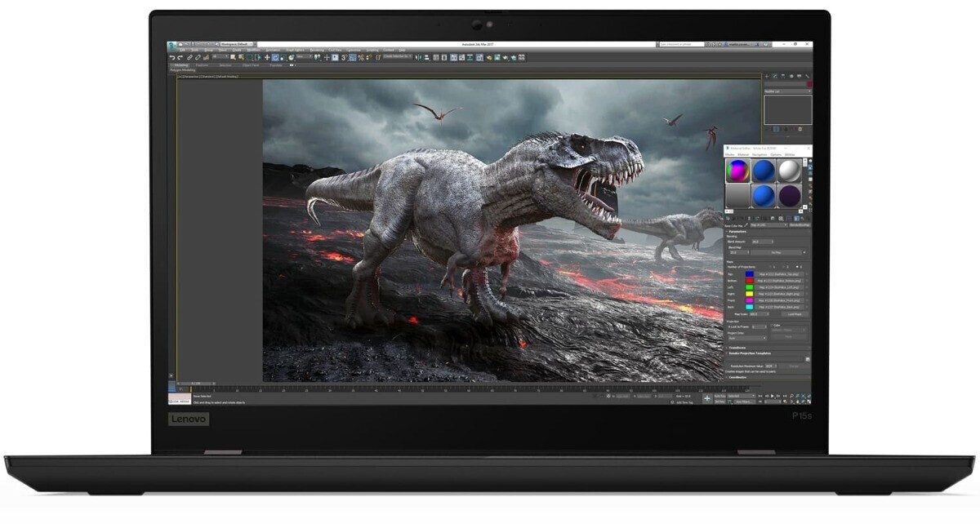Click the red Bottom projection color swatch
This screenshot has width=980, height=524.
(x=749, y=281)
